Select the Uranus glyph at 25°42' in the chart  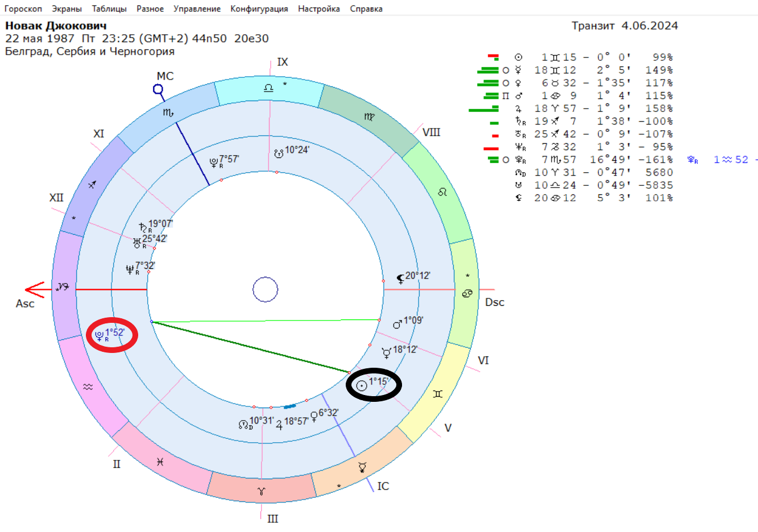(x=137, y=243)
